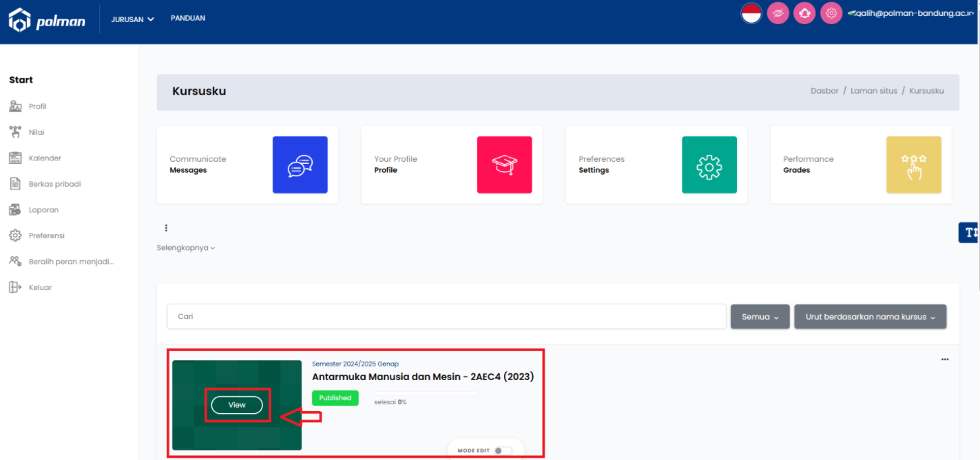Click the pink gear icon in header
980x460 pixels.
click(x=831, y=13)
